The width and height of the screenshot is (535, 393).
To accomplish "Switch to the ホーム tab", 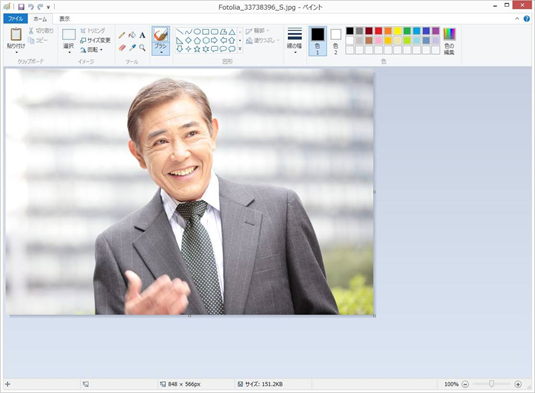I will (x=40, y=19).
